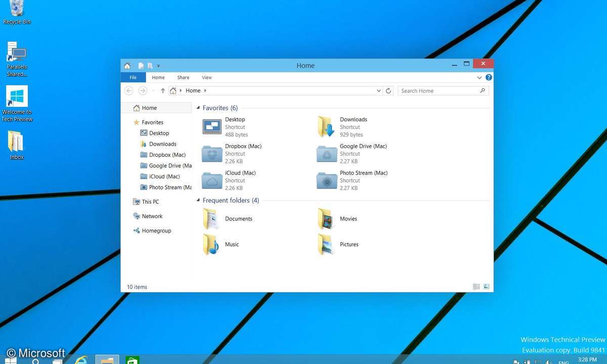Select Favorites in the navigation pane

[x=148, y=122]
